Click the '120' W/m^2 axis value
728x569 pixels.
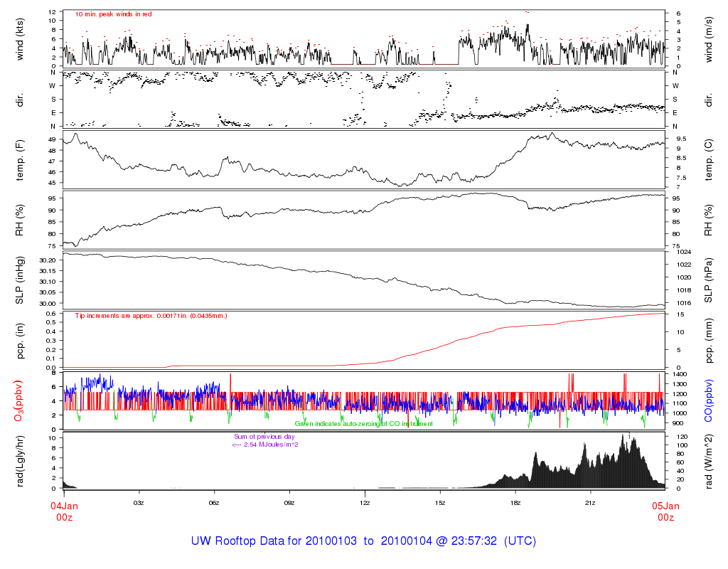click(682, 437)
